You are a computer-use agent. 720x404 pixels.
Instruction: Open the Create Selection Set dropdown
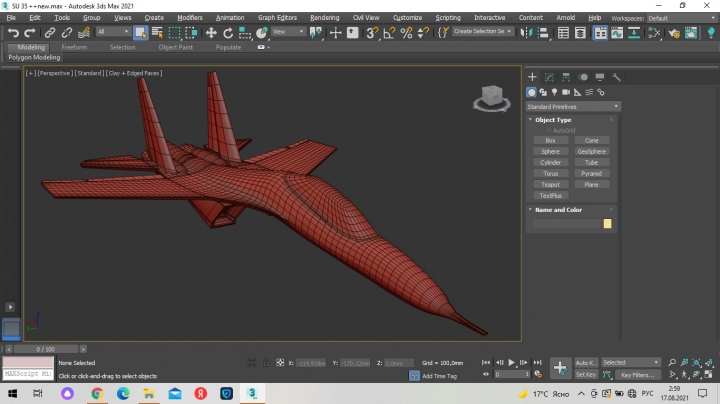click(x=483, y=31)
